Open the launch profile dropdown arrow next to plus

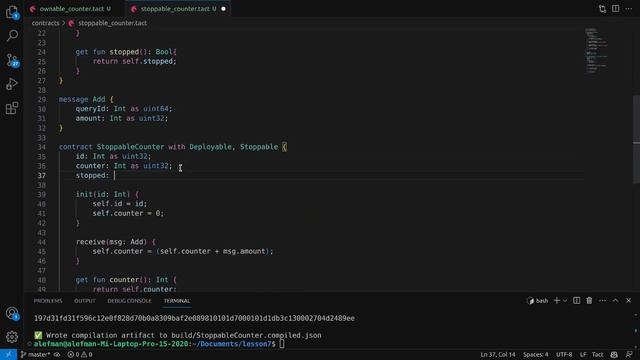pyautogui.click(x=565, y=301)
